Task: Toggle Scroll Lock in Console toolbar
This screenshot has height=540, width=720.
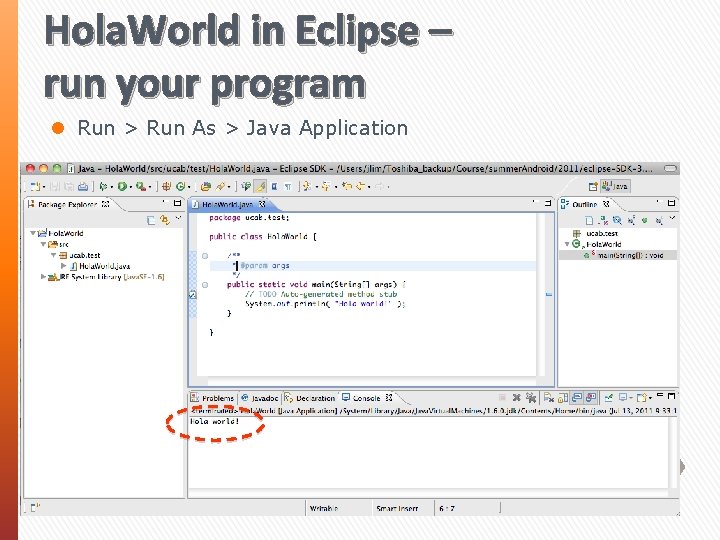Action: coord(563,398)
